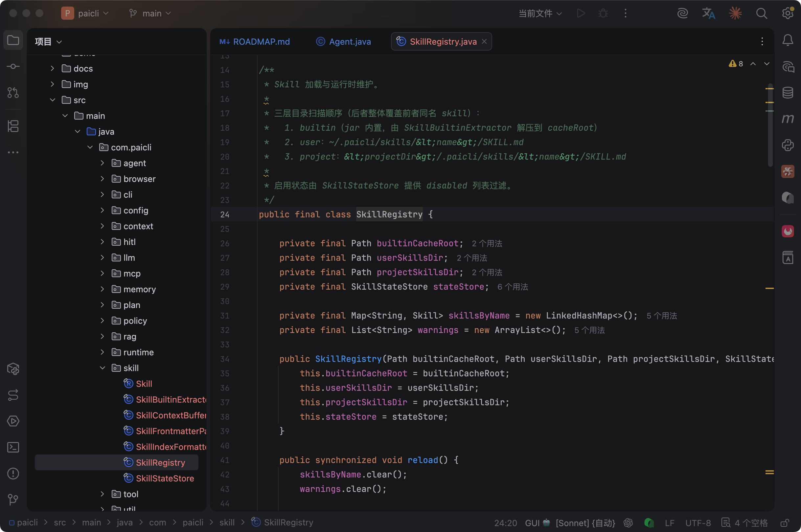Click the AI assistant spiral icon in toolbar
The image size is (801, 532).
pos(682,13)
